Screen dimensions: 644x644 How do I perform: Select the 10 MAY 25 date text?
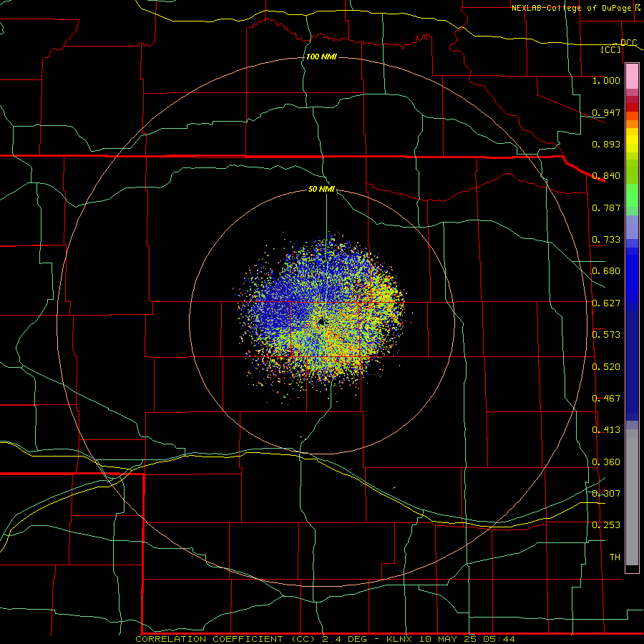point(449,639)
